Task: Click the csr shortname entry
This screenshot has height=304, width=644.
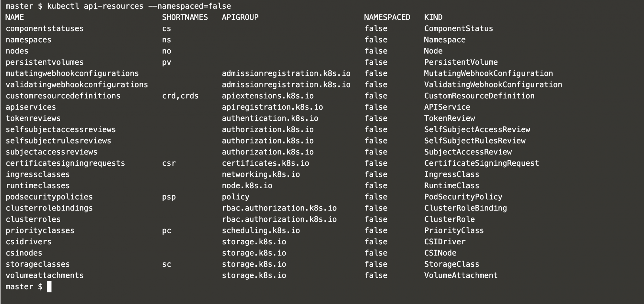Action: pos(169,163)
